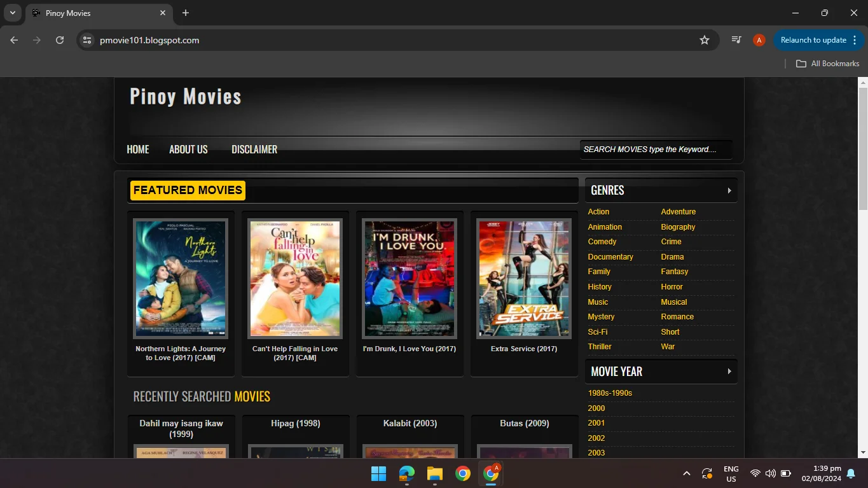Open the ABOUT US menu item
The height and width of the screenshot is (488, 868).
click(188, 150)
